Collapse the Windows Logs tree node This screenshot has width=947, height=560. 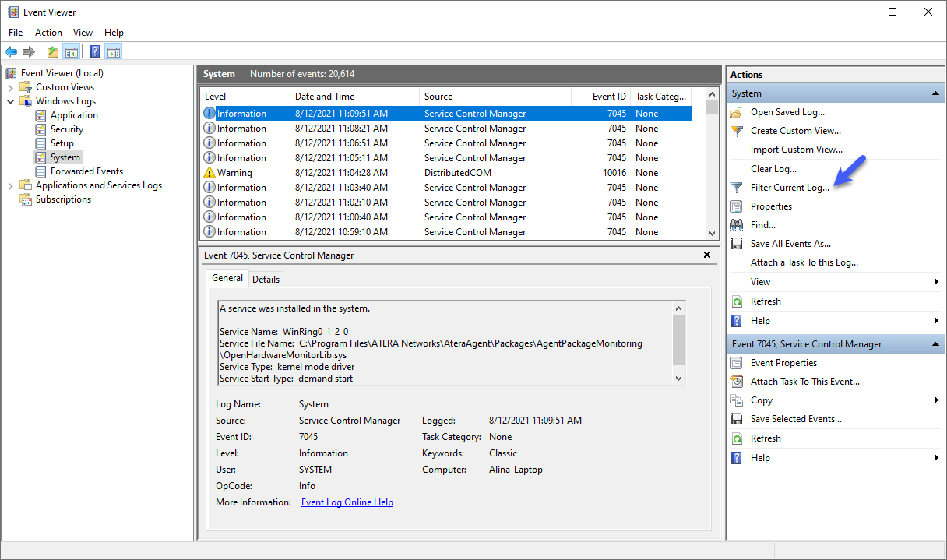[11, 101]
